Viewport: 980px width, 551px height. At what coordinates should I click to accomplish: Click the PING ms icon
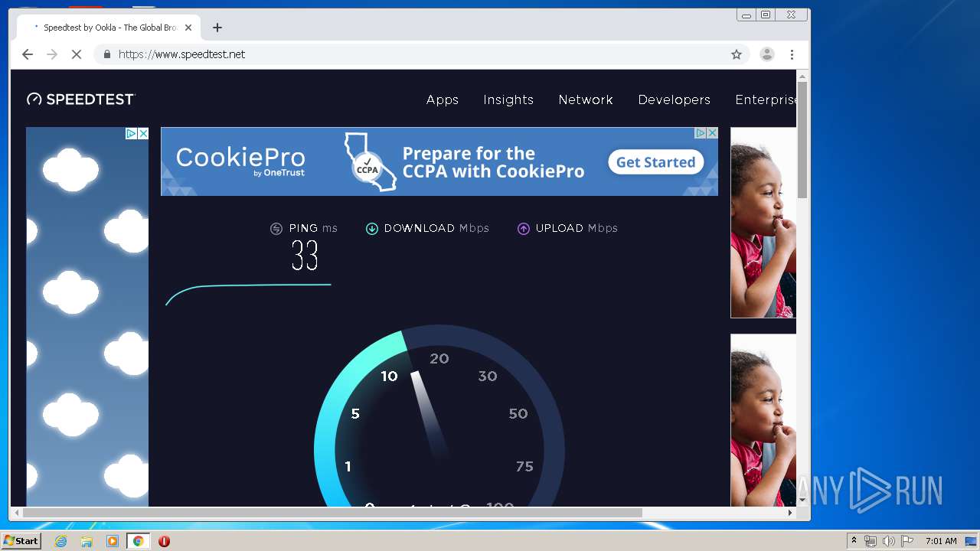coord(276,229)
